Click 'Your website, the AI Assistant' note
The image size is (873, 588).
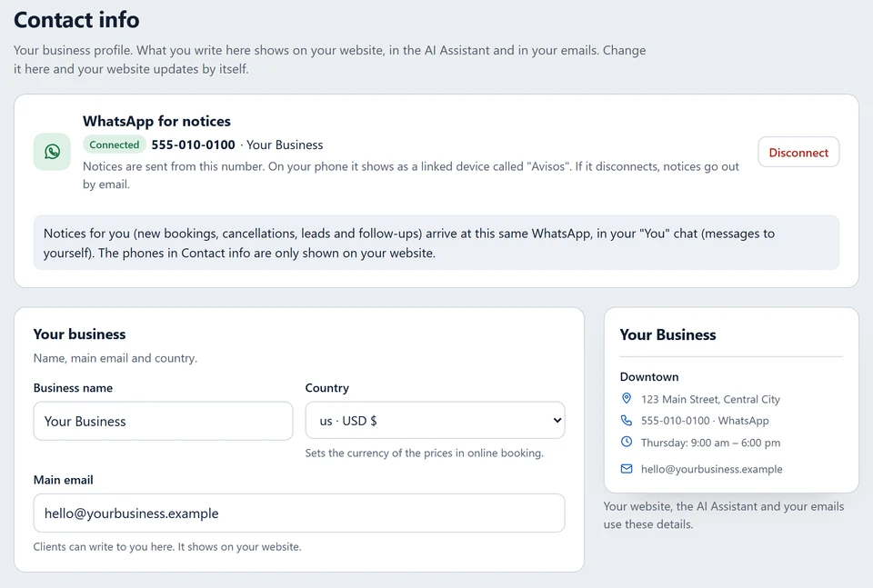(724, 515)
